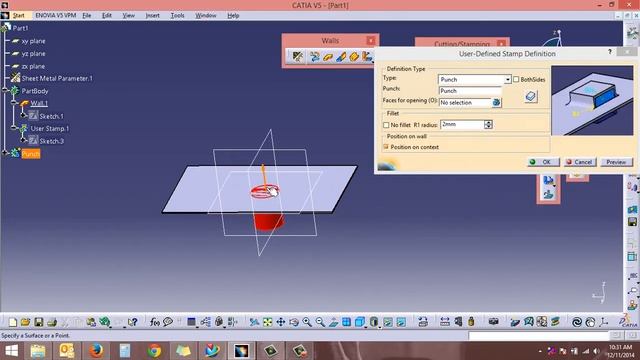Image resolution: width=640 pixels, height=360 pixels.
Task: Click the Wall On Edge tool icon
Action: [341, 57]
